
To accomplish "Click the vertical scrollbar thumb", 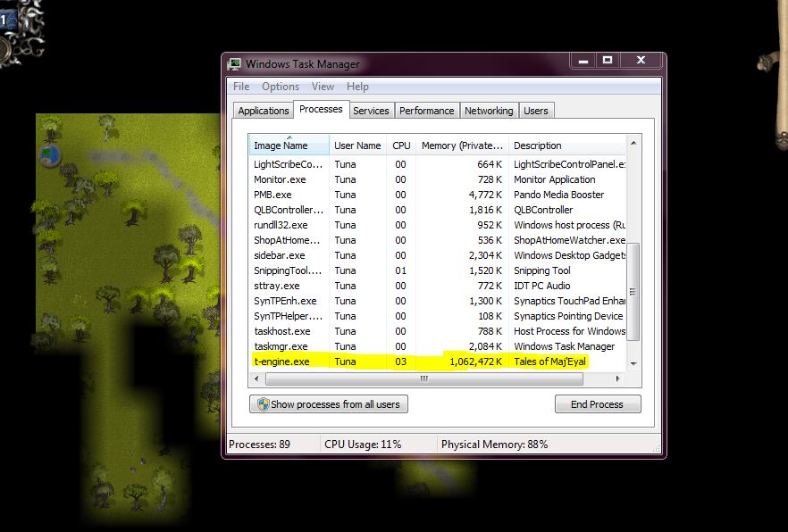I will click(633, 292).
